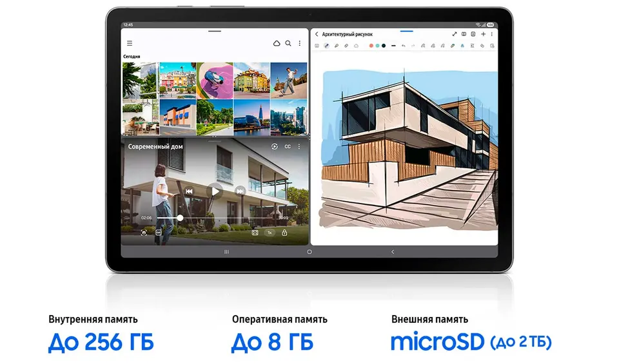Select the highlighter tool
This screenshot has height=364, width=619.
[x=337, y=46]
